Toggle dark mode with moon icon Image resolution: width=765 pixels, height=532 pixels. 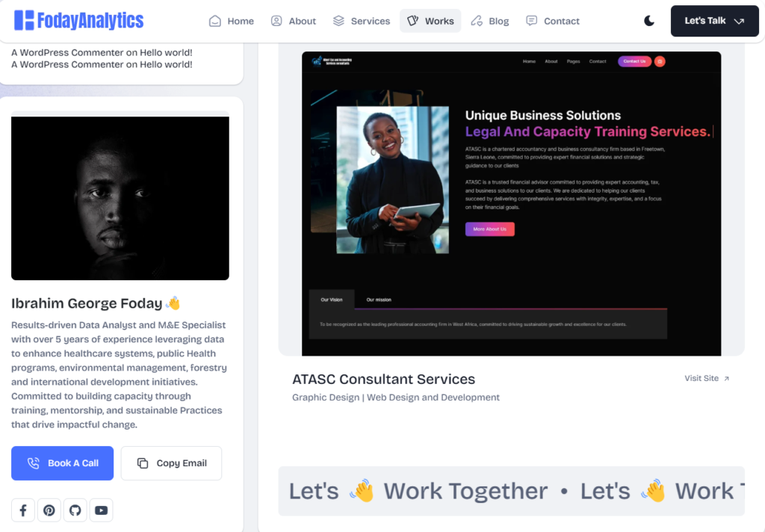click(649, 21)
